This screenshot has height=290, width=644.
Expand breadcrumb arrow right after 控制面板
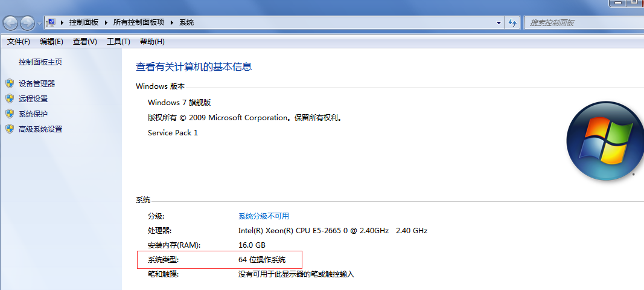106,22
